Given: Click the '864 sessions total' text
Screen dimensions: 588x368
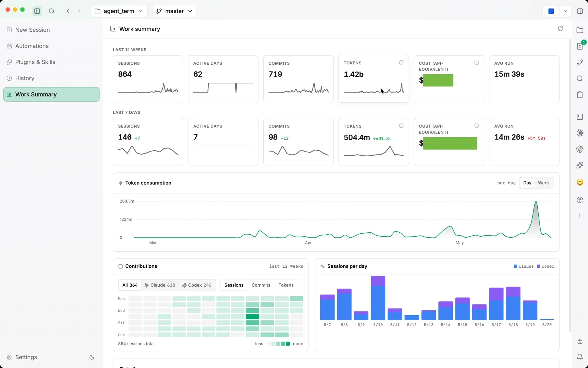Looking at the screenshot, I should (136, 344).
